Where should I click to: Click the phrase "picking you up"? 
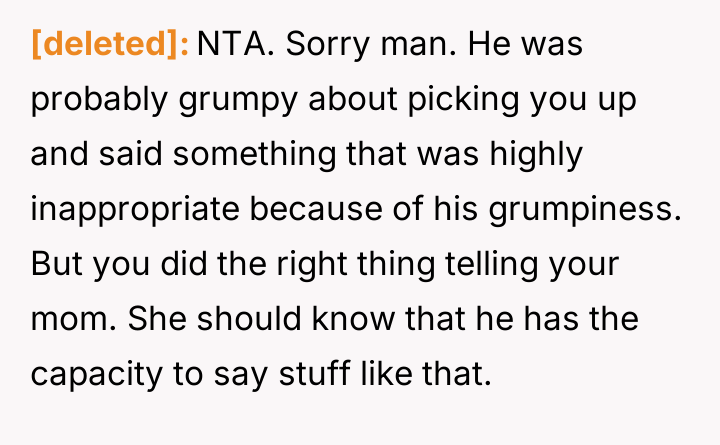pyautogui.click(x=533, y=101)
